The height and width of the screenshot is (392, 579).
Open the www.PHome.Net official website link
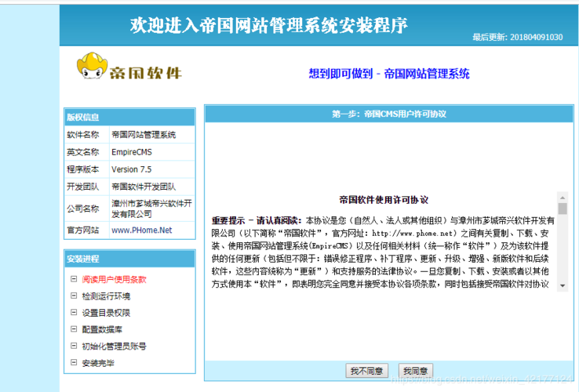pyautogui.click(x=142, y=230)
